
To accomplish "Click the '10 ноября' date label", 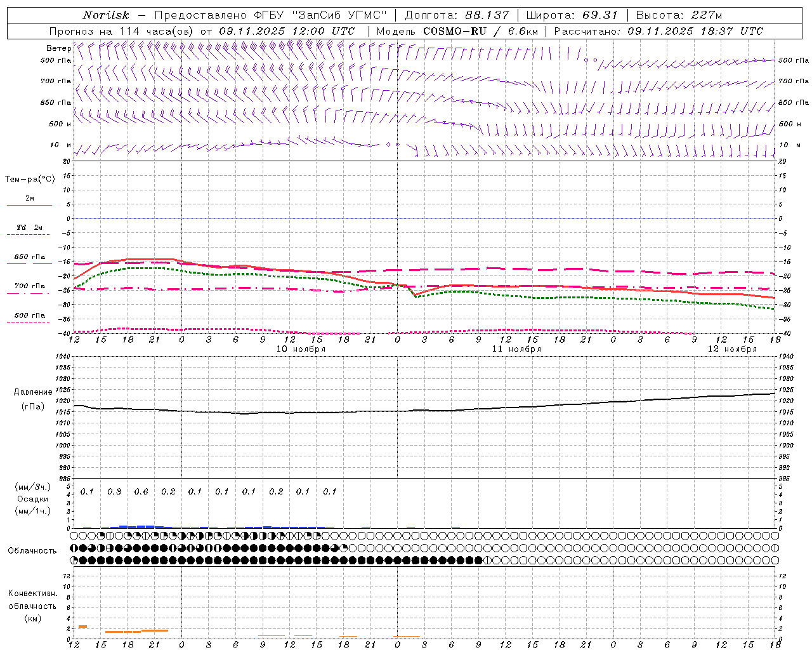I will coord(301,349).
